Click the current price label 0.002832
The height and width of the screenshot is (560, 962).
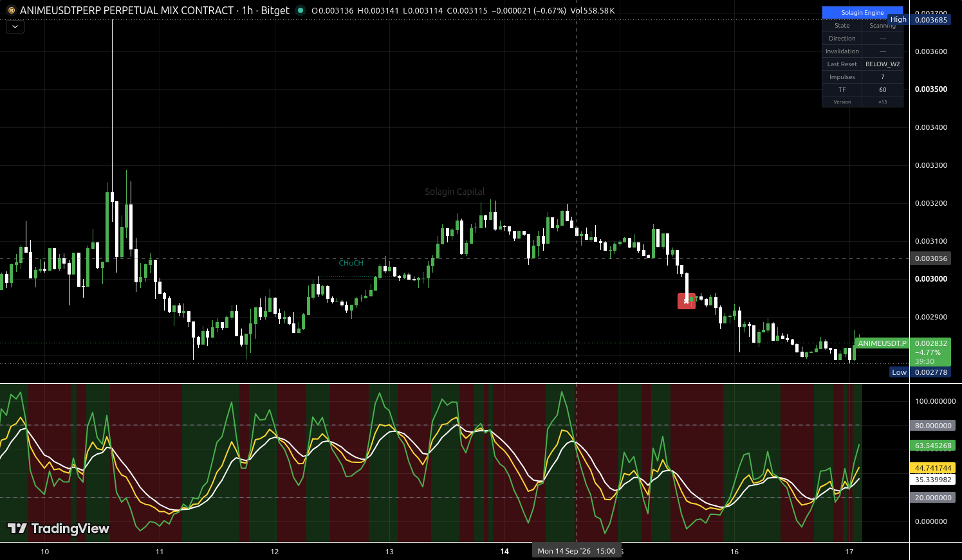931,343
